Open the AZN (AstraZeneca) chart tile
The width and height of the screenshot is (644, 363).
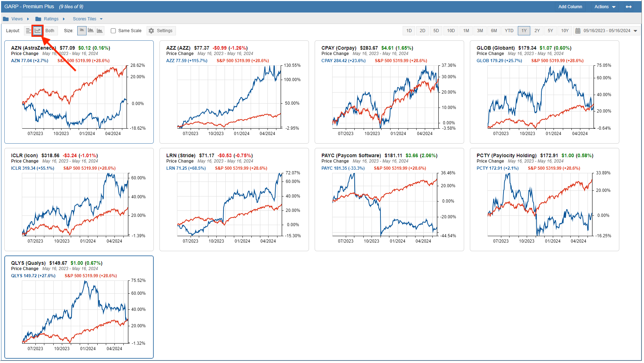point(79,92)
